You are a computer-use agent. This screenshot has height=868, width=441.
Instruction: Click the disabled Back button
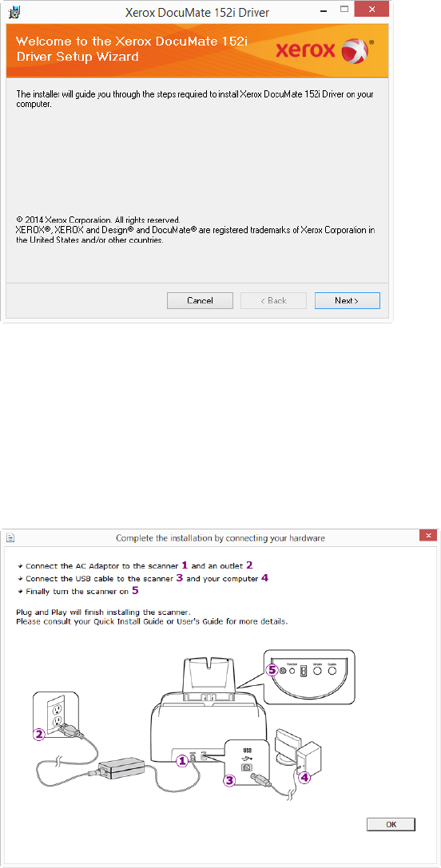[273, 300]
